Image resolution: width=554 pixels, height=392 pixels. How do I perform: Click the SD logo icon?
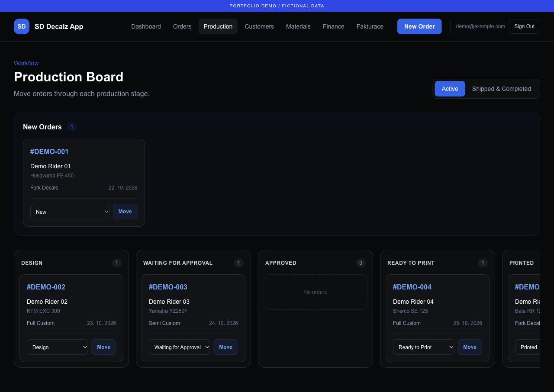click(x=22, y=26)
